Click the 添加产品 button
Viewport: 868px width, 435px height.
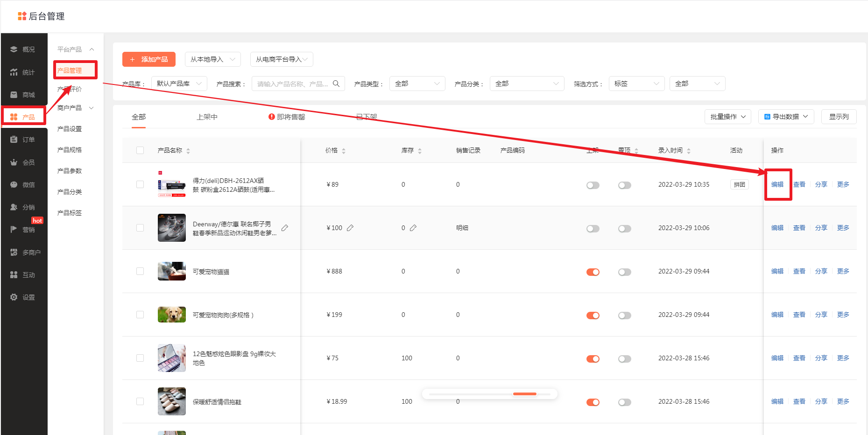pos(149,59)
